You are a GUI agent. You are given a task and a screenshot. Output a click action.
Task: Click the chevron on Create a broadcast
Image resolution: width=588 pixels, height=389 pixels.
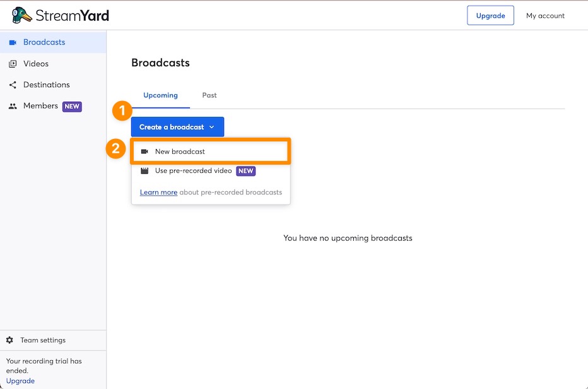212,128
